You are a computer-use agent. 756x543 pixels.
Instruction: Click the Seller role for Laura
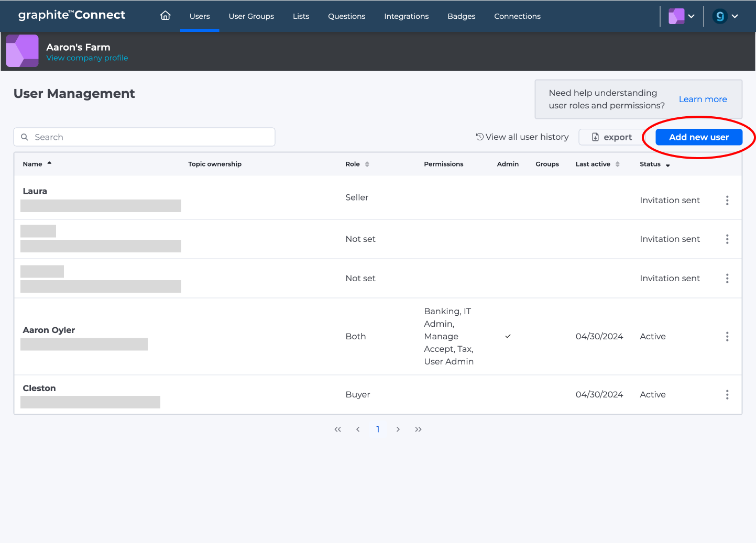click(x=357, y=197)
